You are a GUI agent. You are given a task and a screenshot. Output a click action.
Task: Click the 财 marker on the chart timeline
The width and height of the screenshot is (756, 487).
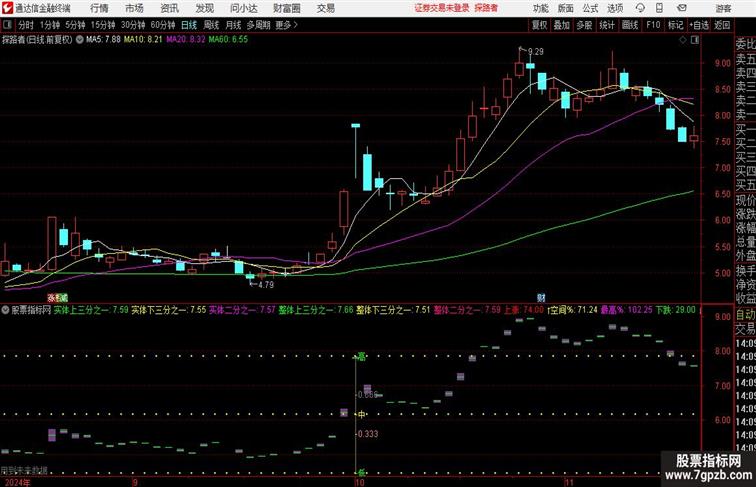coord(541,298)
